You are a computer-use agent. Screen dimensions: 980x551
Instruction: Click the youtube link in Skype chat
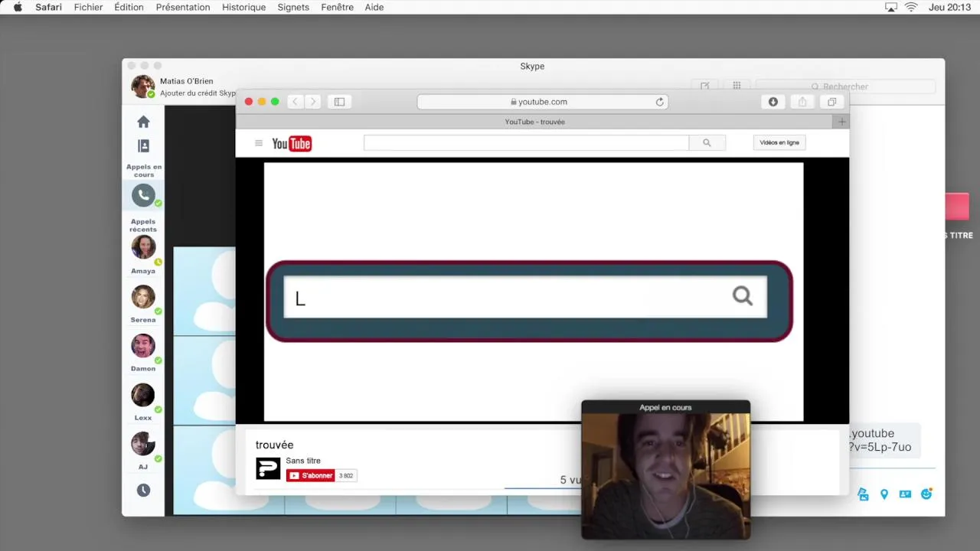click(879, 440)
